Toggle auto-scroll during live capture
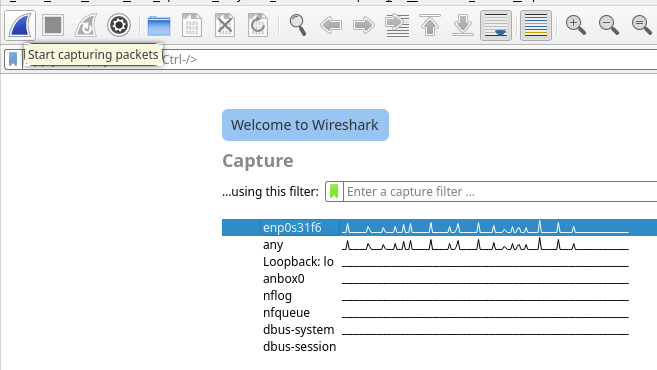The height and width of the screenshot is (370, 657). pyautogui.click(x=496, y=25)
